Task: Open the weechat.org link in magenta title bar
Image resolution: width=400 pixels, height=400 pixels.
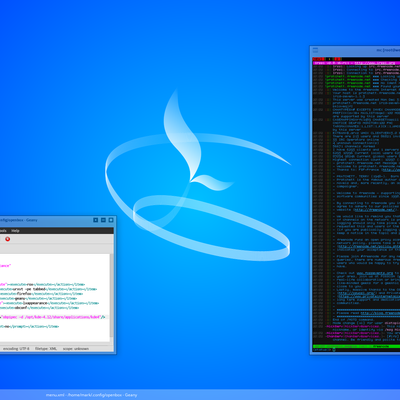Action: (x=375, y=63)
